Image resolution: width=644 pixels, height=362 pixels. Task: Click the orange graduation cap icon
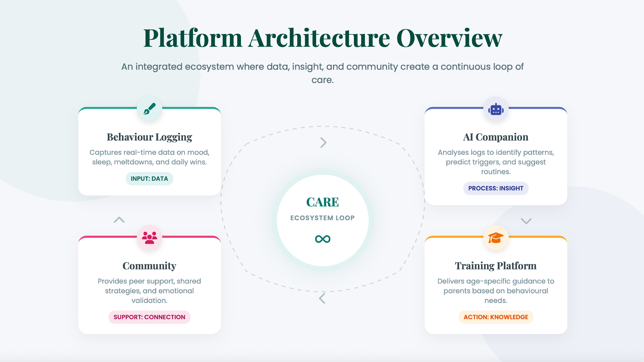point(496,238)
